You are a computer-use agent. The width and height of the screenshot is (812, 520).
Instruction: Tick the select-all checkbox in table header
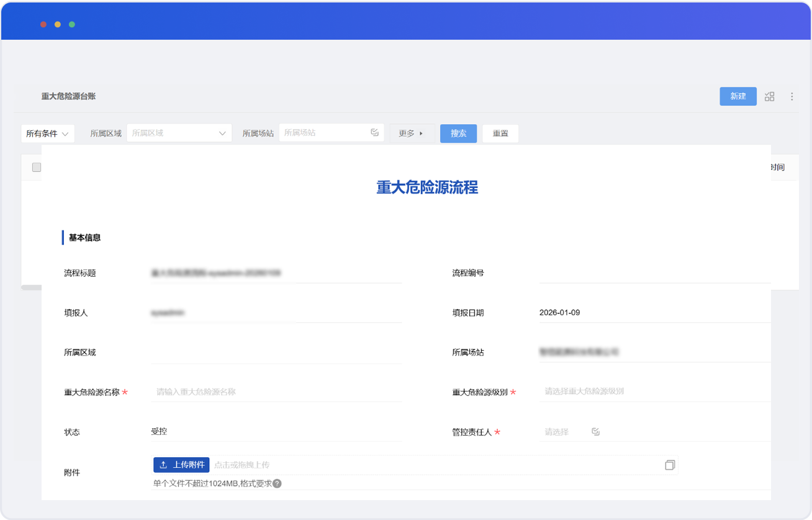(x=37, y=167)
